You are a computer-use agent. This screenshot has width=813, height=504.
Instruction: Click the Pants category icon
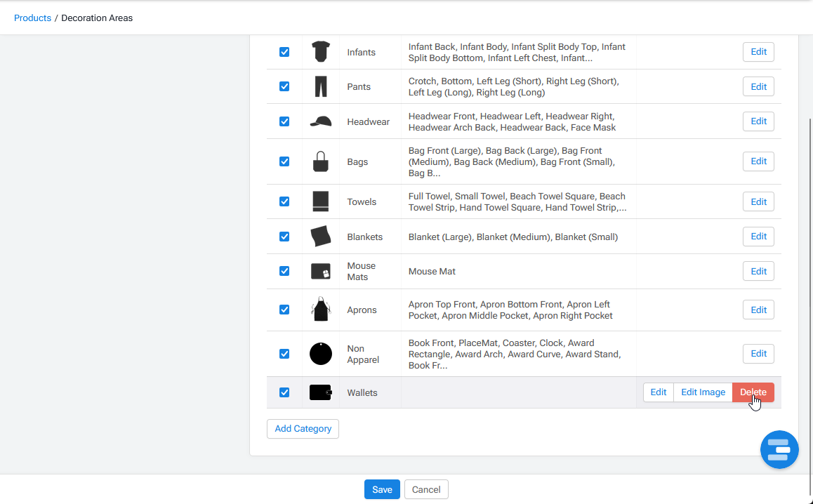pyautogui.click(x=321, y=86)
